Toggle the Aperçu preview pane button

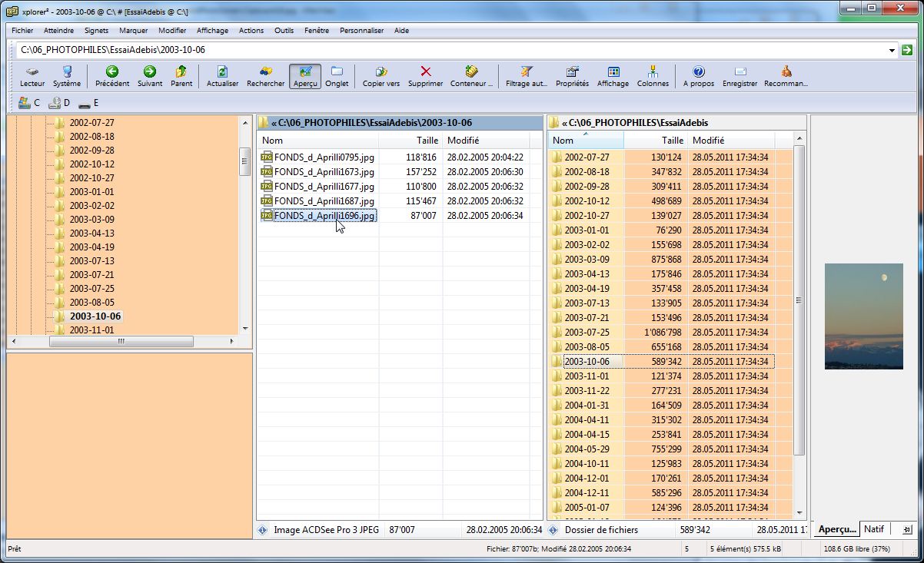point(305,75)
